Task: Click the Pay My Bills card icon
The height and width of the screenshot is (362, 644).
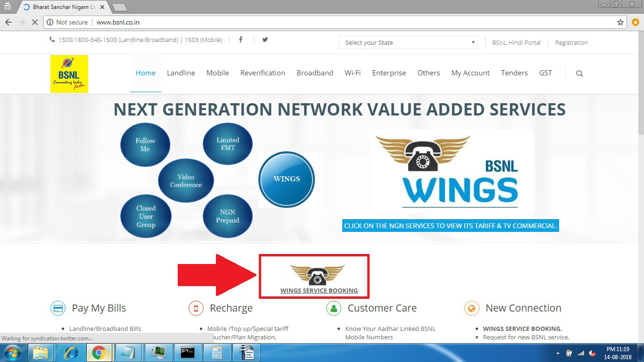Action: click(58, 308)
